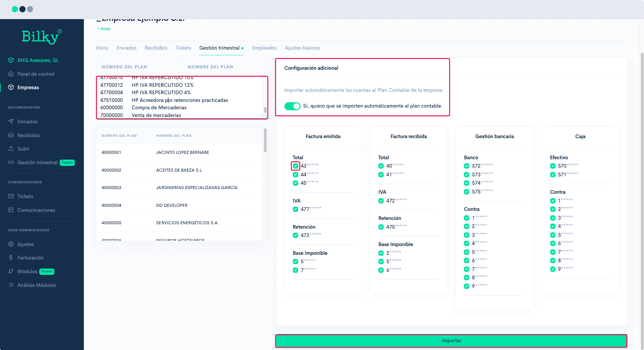
Task: Uncheck 571***** under Efectivo
Action: tap(553, 175)
